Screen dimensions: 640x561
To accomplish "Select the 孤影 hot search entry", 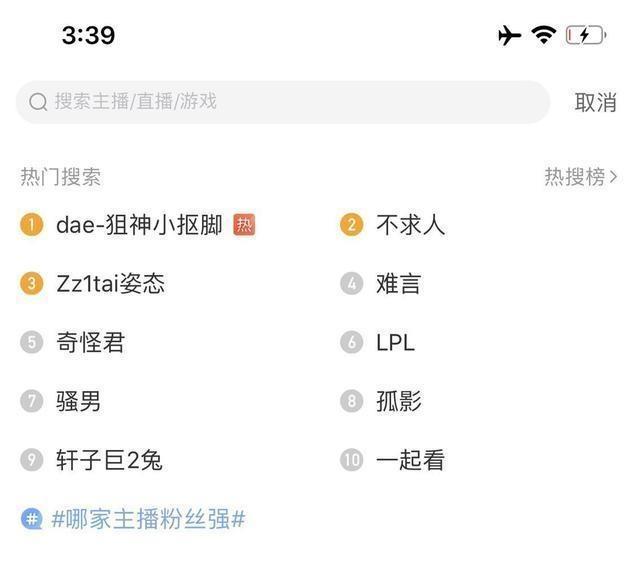I will (x=399, y=401).
